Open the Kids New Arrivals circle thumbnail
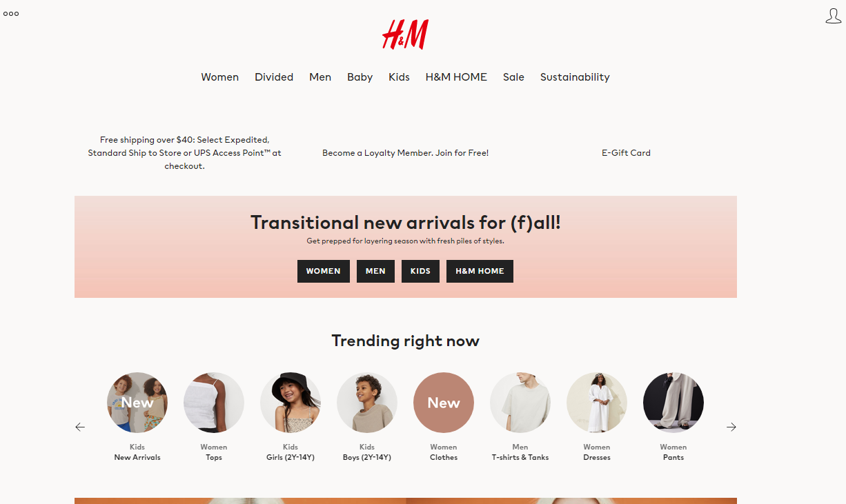 click(x=137, y=403)
